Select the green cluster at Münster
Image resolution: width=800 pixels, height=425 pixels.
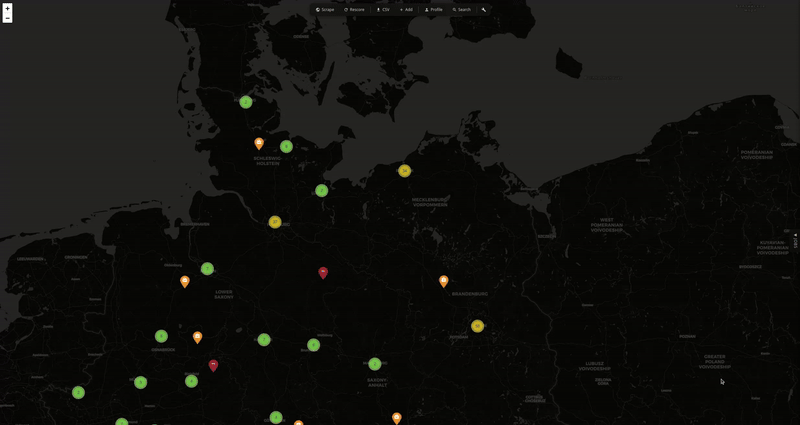(x=140, y=382)
